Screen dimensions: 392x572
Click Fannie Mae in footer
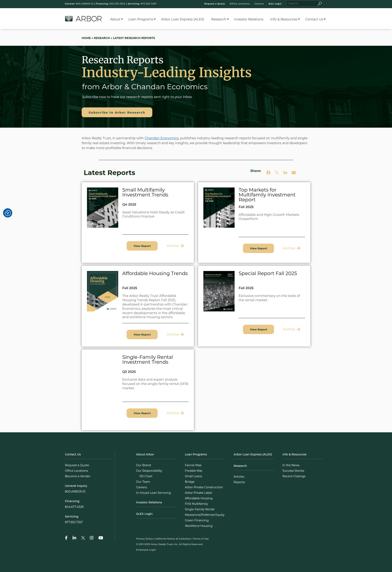point(193,465)
